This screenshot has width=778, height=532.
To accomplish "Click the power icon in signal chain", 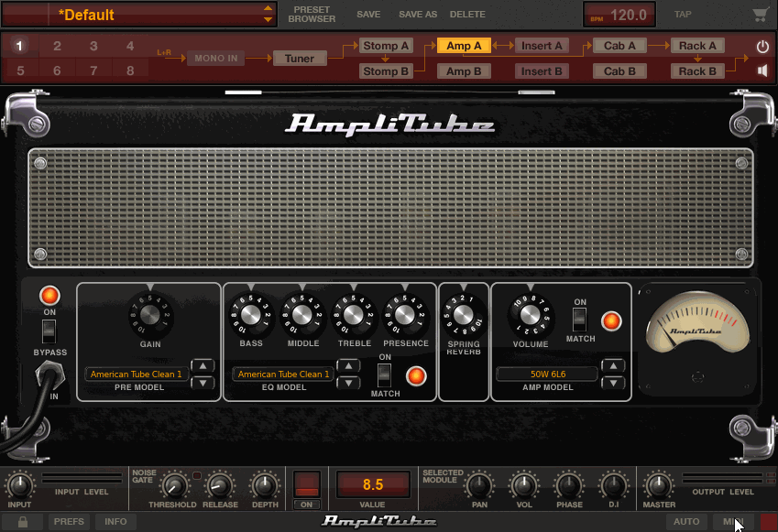I will 762,47.
